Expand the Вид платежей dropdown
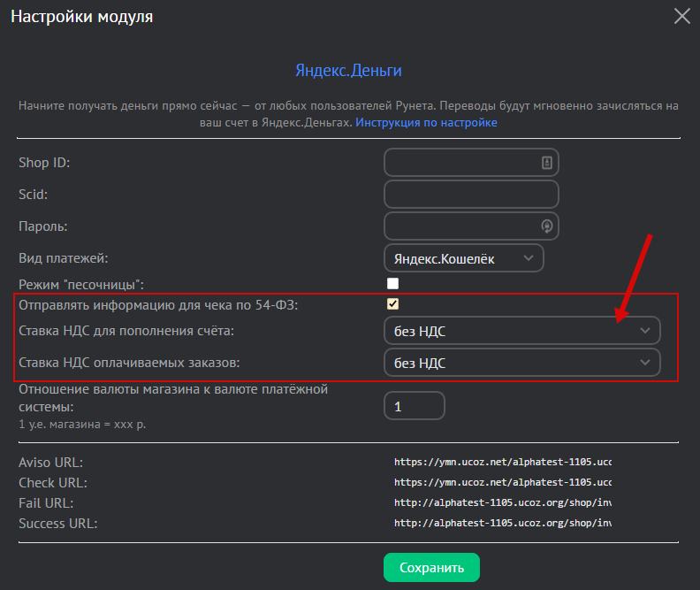This screenshot has width=700, height=590. coord(463,257)
